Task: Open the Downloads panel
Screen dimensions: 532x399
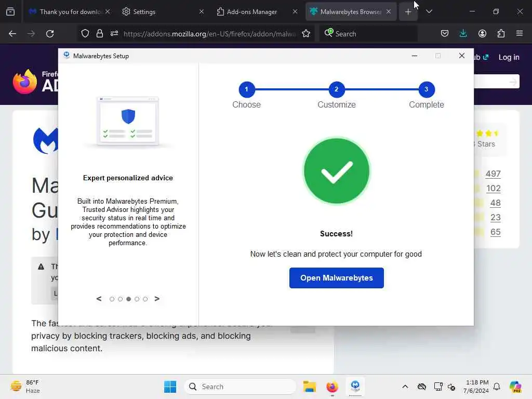Action: tap(463, 34)
